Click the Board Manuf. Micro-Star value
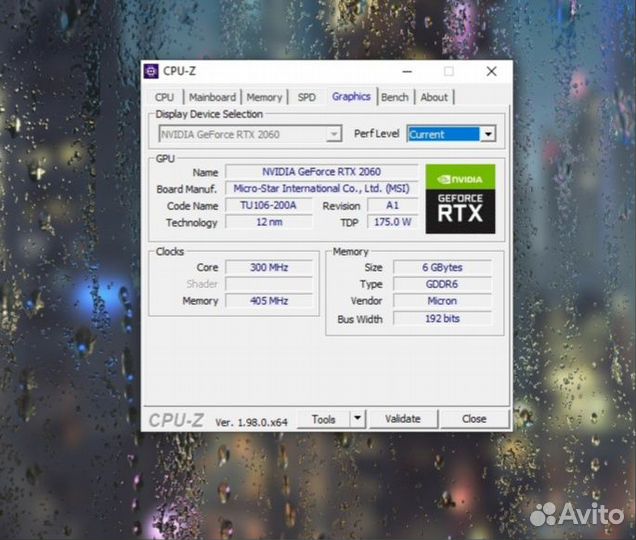This screenshot has width=636, height=540. click(x=321, y=189)
